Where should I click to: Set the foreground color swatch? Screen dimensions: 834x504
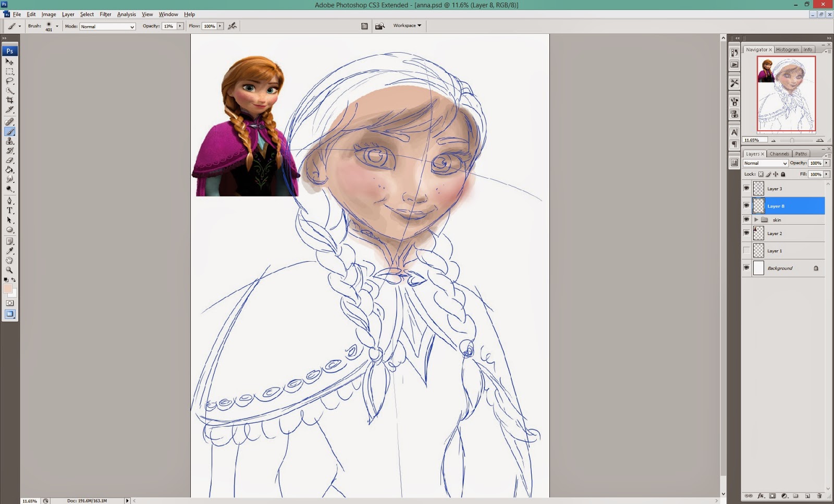pyautogui.click(x=7, y=289)
